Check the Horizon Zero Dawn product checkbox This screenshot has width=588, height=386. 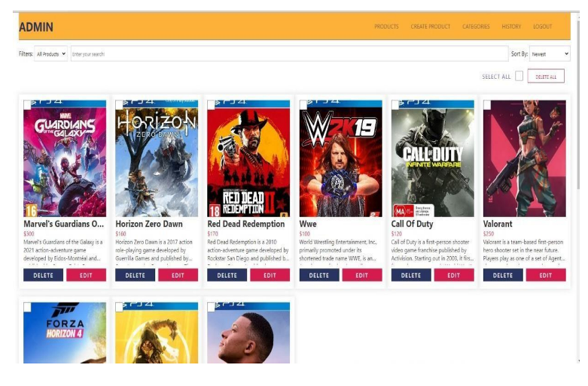pyautogui.click(x=119, y=105)
